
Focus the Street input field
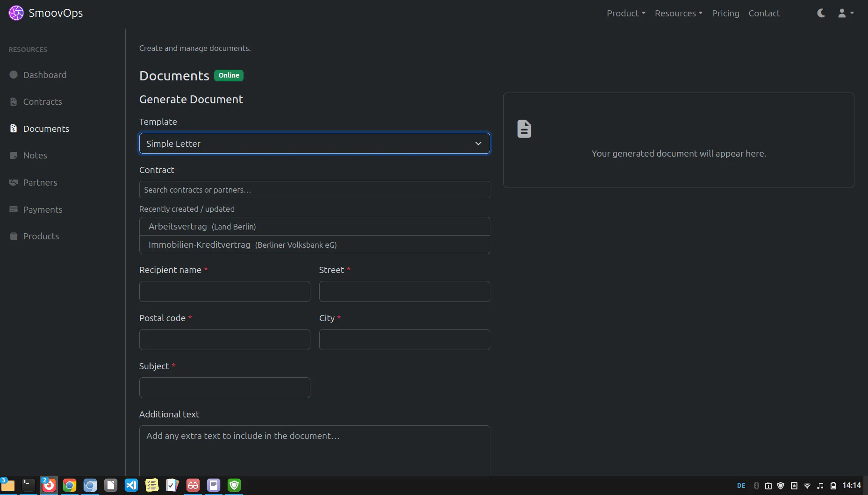point(404,292)
